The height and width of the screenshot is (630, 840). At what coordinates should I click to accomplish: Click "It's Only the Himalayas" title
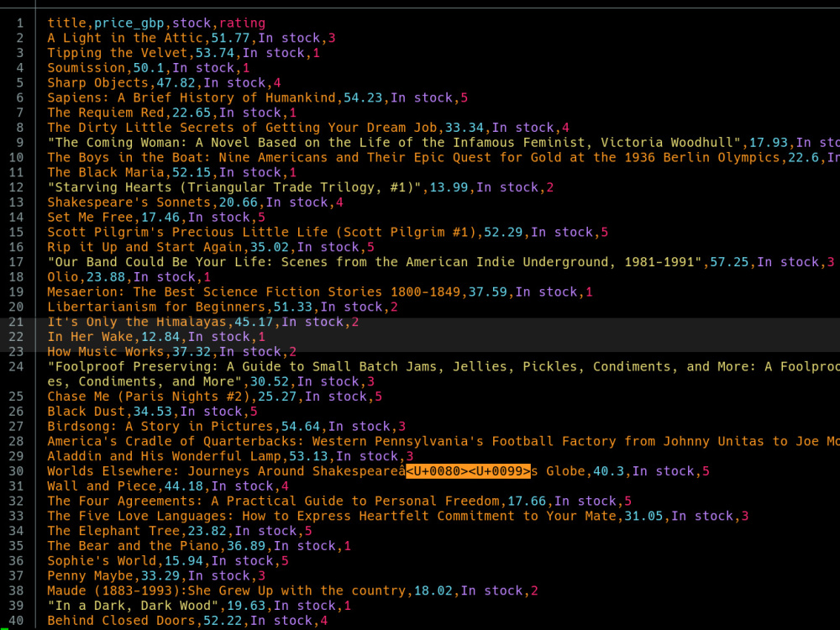pyautogui.click(x=137, y=323)
